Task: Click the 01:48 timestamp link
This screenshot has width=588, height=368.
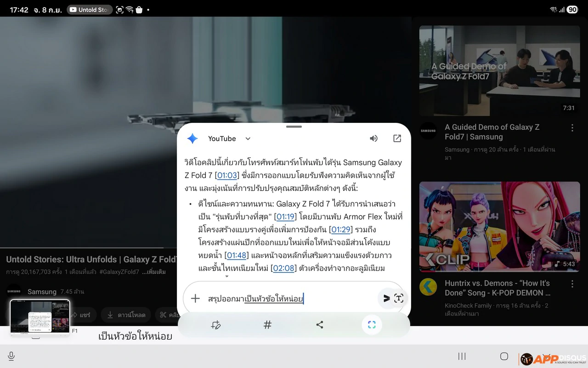Action: [x=237, y=255]
